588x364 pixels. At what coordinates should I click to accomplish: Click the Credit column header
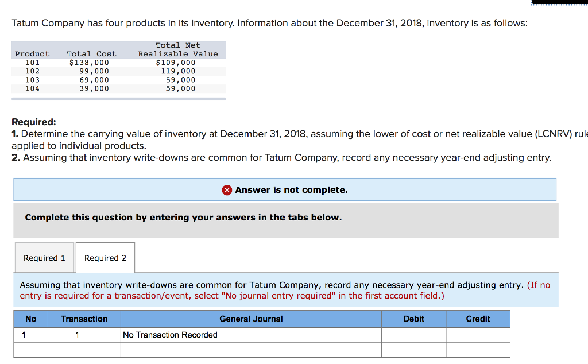point(478,319)
